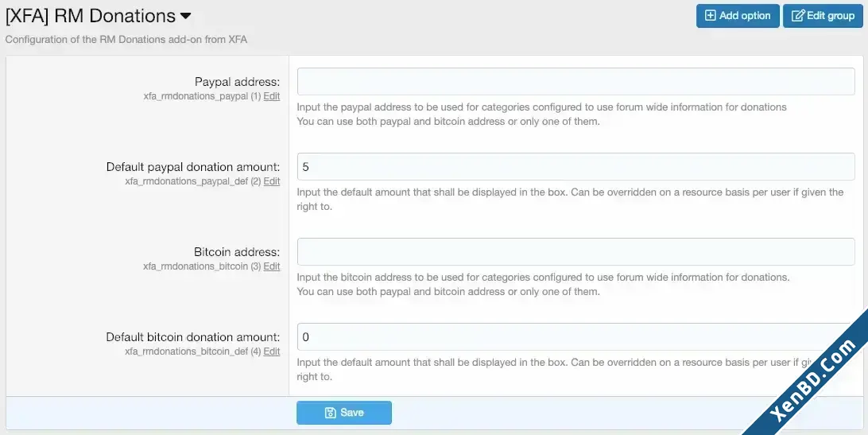Open the [XFA] RM Donations title dropdown caret
Viewport: 868px width, 435px height.
click(x=185, y=16)
